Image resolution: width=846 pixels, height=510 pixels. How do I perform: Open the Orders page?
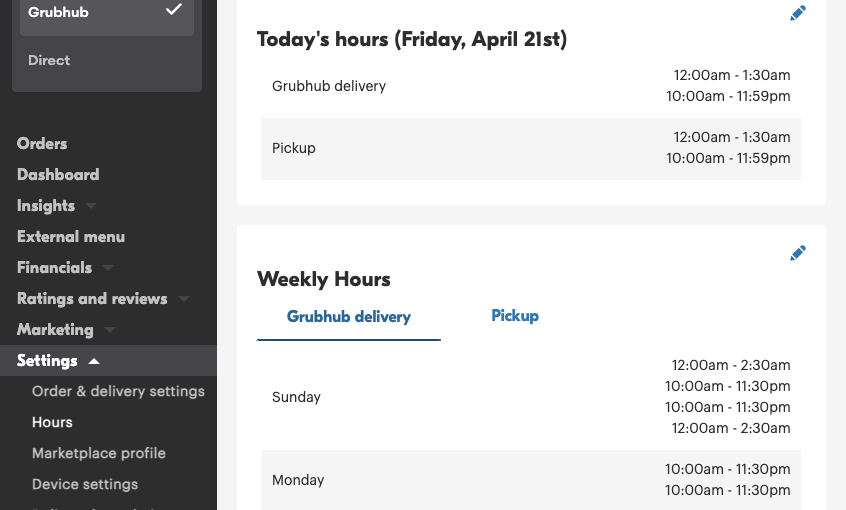coord(42,144)
